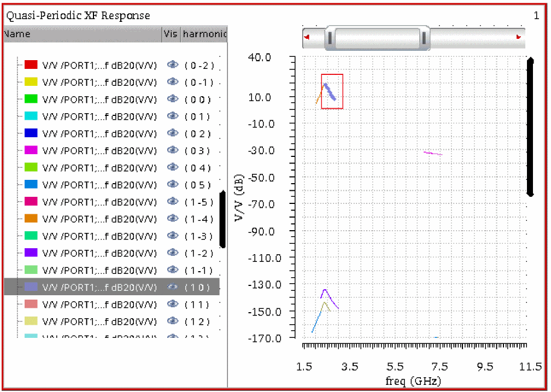Click the magenta trace near 7.5 GHz
The image size is (551, 392).
[x=433, y=153]
